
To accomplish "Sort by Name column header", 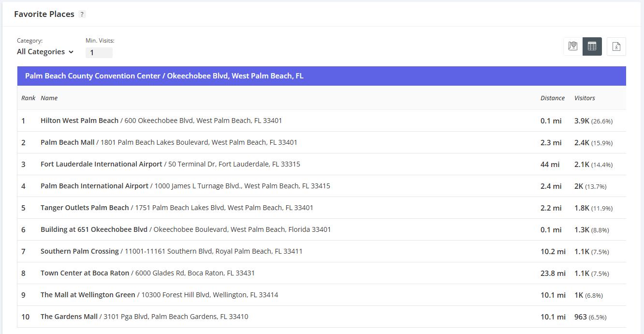I will coord(49,98).
